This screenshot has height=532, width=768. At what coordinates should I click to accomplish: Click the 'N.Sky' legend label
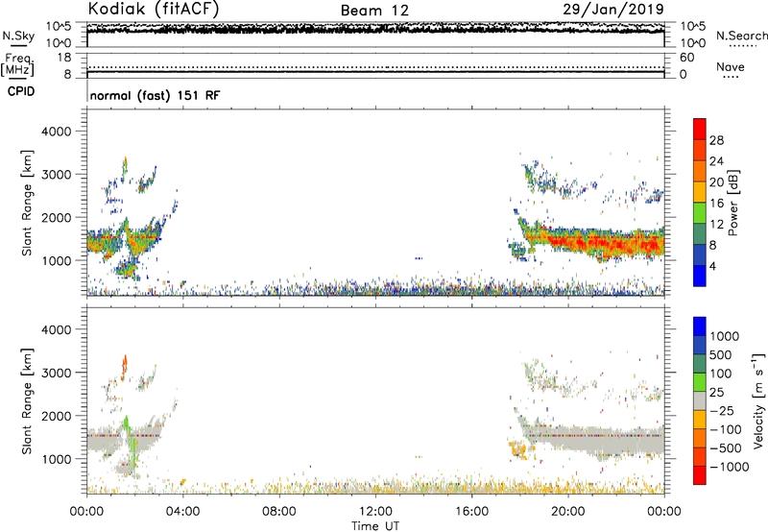(18, 36)
